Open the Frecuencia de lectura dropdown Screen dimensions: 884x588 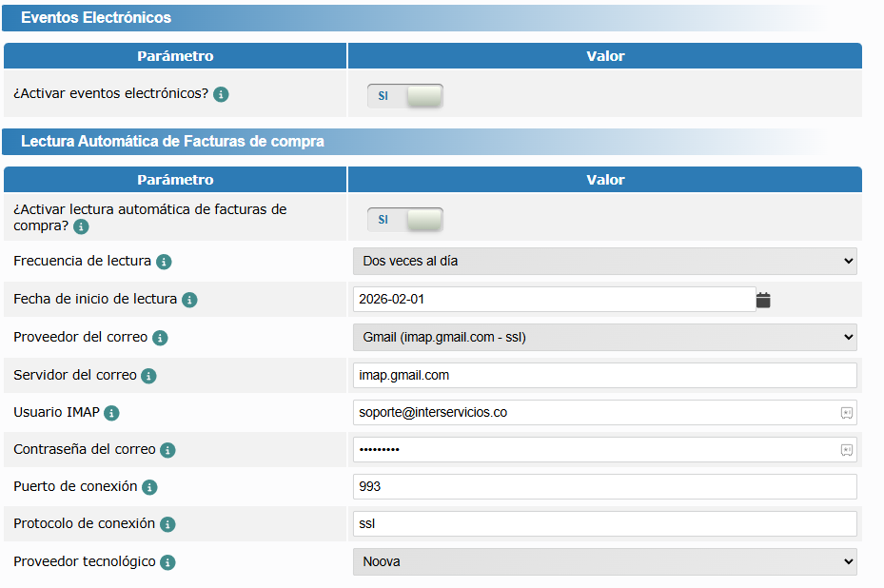click(x=605, y=261)
